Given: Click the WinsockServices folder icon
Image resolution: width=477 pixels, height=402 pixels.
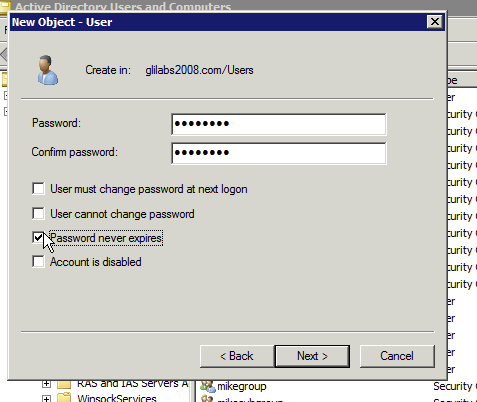Looking at the screenshot, I should coord(64,398).
